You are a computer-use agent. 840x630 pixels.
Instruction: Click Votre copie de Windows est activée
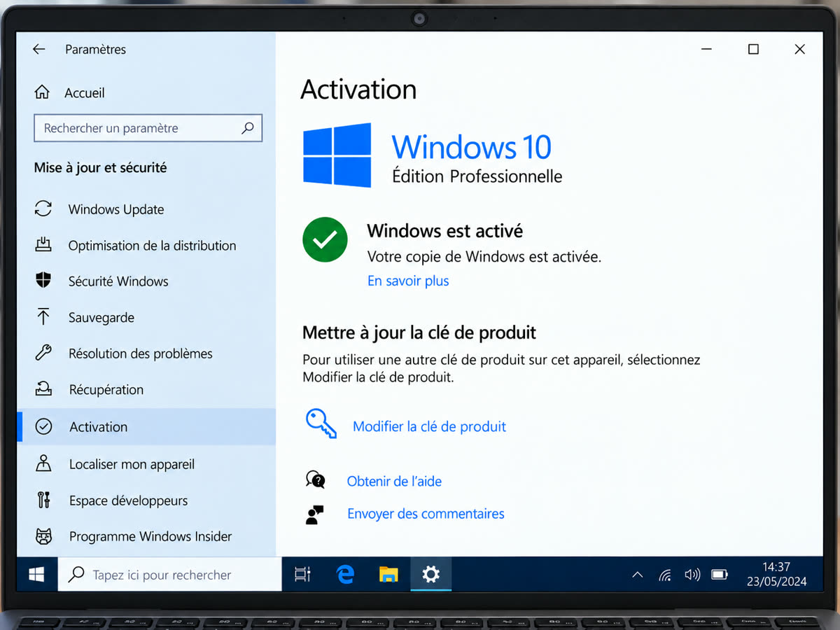click(x=484, y=256)
